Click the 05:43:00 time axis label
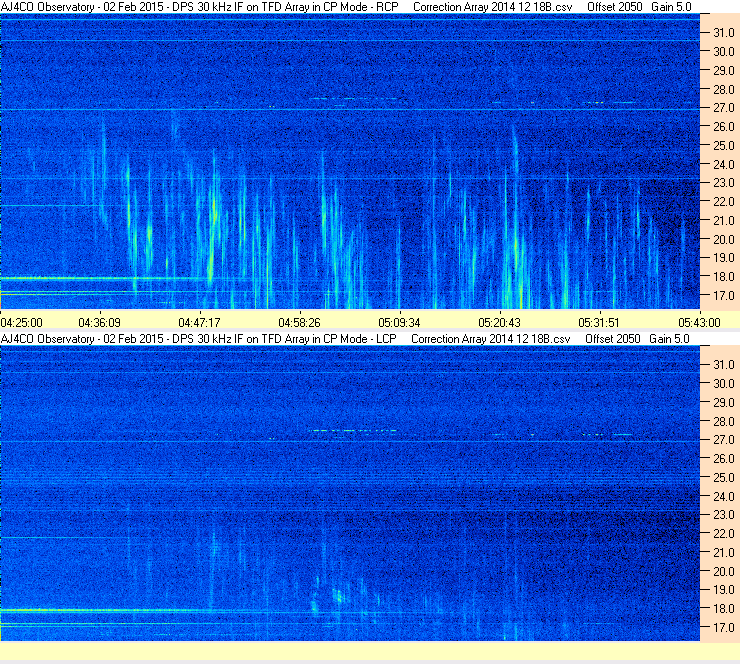Screen dimensions: 740x664 pyautogui.click(x=699, y=323)
